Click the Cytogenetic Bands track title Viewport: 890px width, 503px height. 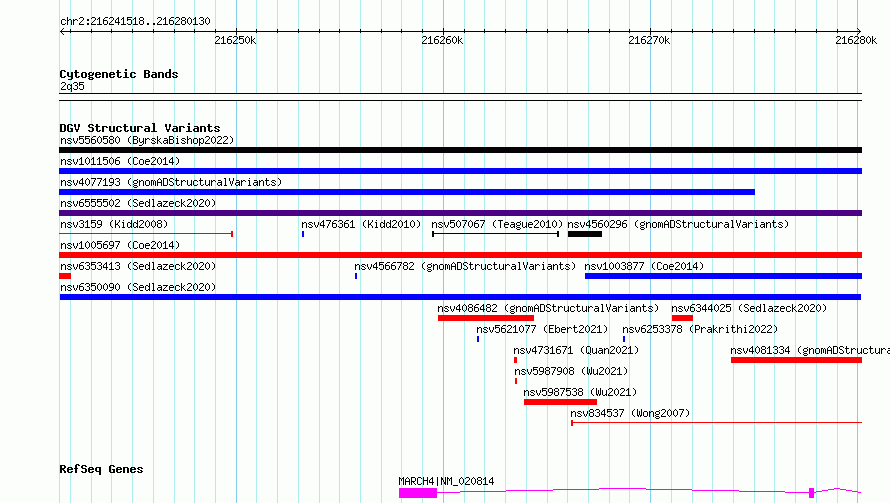coord(119,74)
